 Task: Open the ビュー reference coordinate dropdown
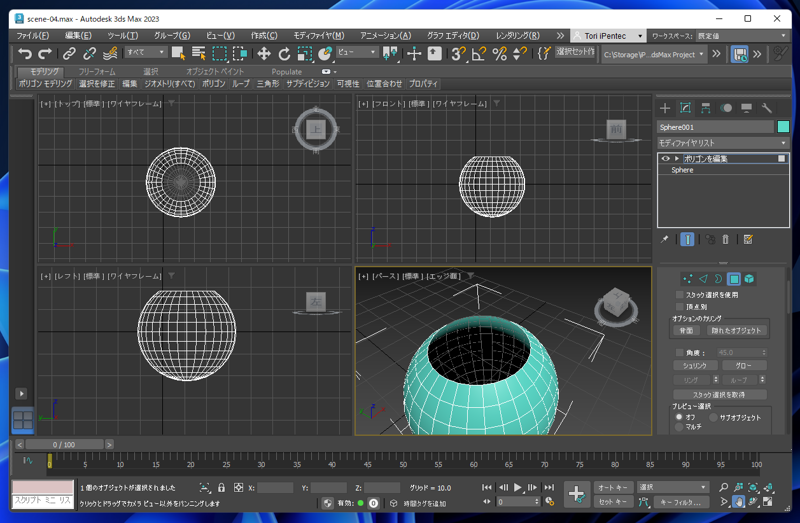pos(357,52)
